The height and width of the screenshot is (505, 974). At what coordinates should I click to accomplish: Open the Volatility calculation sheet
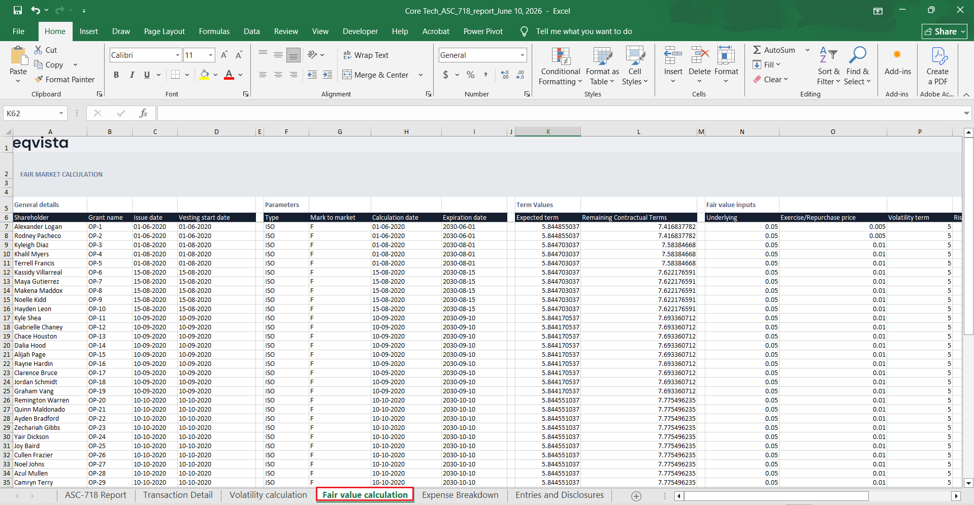click(268, 495)
